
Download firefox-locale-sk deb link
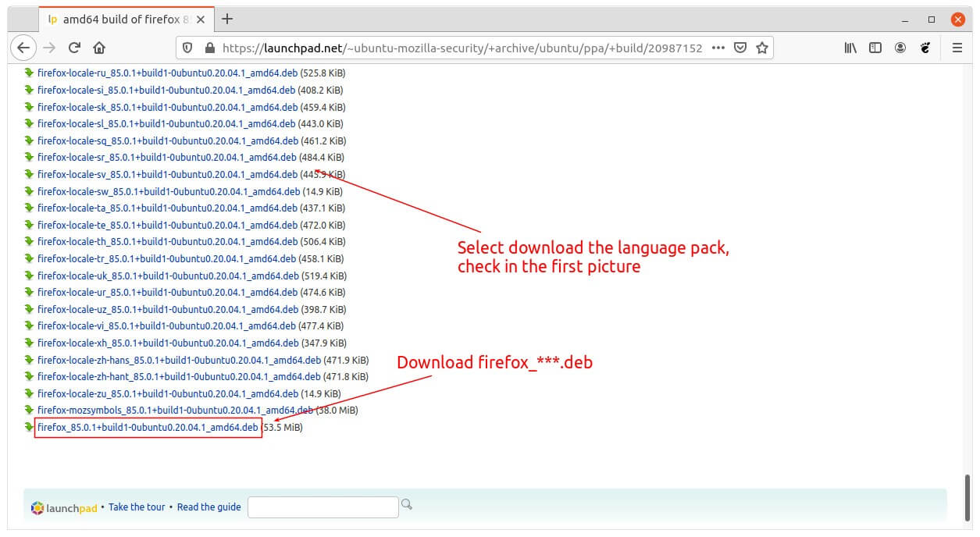(x=167, y=107)
